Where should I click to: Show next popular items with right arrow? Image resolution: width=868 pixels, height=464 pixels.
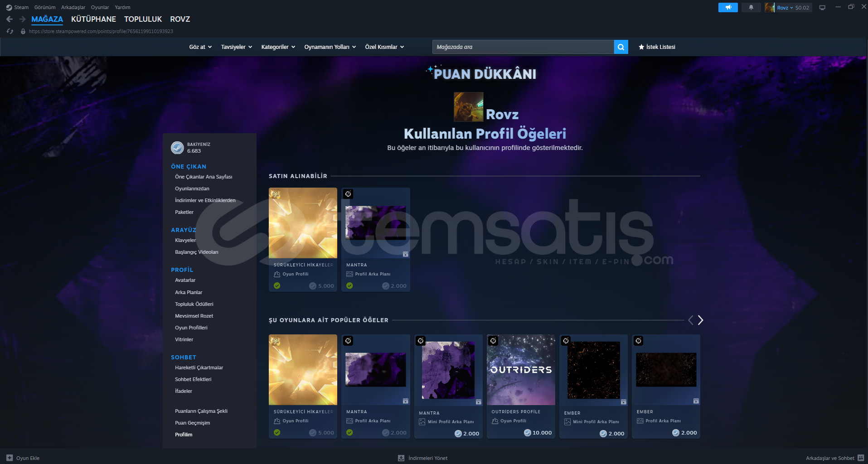[700, 320]
